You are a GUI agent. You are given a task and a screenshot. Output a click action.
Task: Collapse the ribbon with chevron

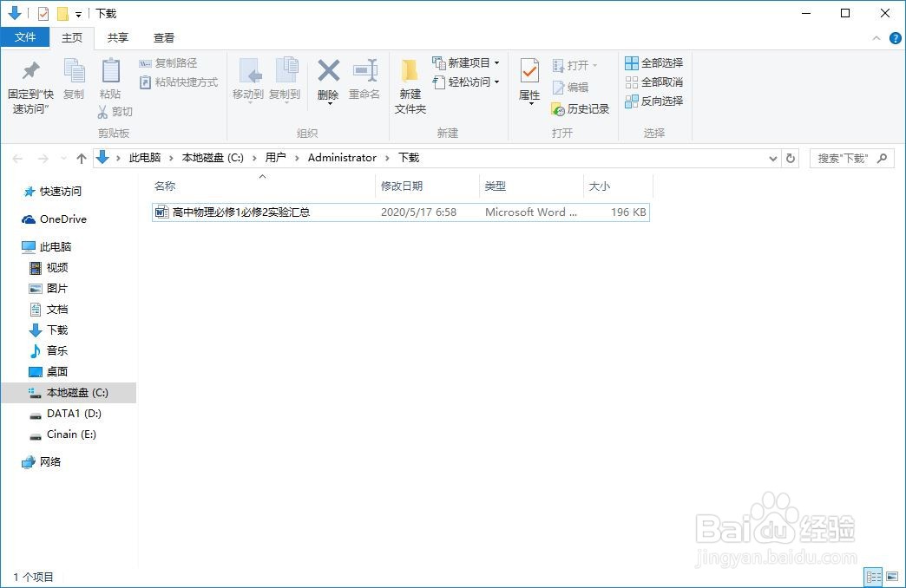(x=876, y=39)
